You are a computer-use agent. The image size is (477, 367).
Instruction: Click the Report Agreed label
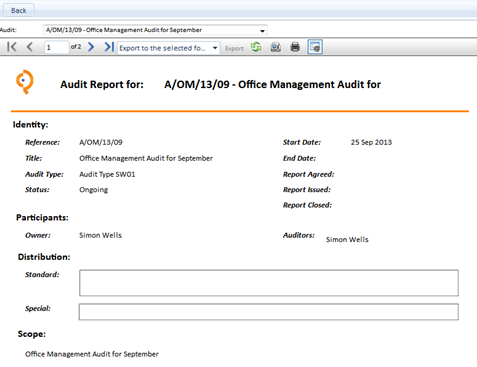[308, 174]
